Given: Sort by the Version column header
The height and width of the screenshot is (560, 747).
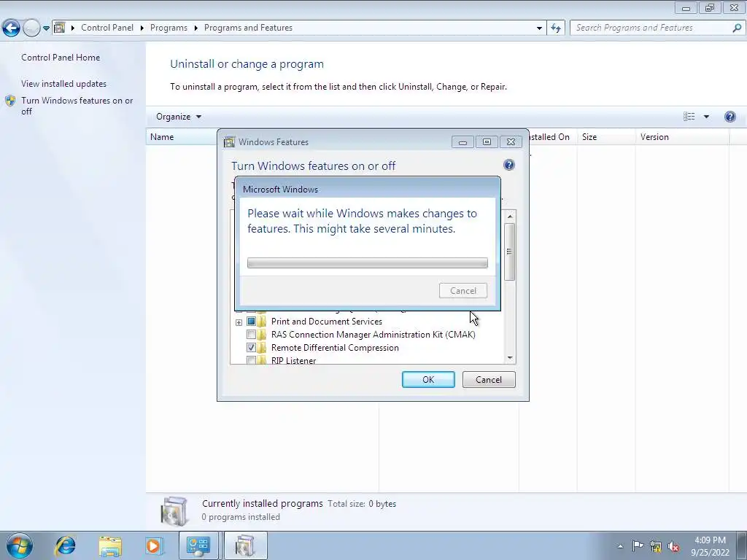Looking at the screenshot, I should (682, 136).
